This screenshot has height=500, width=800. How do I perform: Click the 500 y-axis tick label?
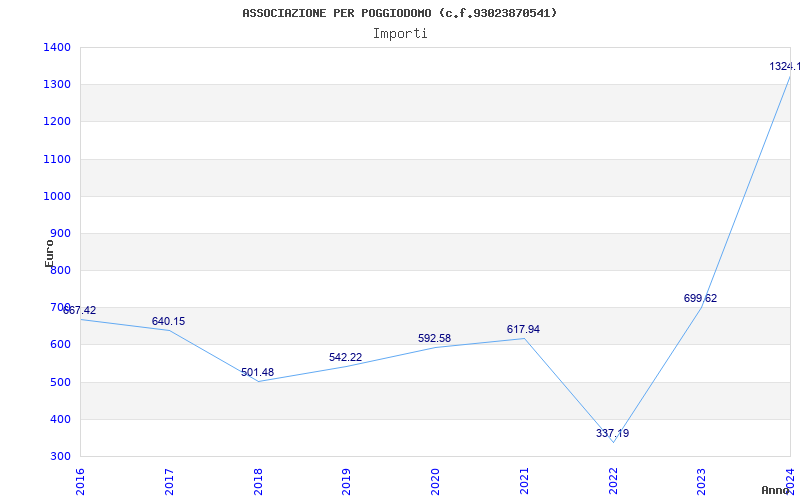coord(60,382)
